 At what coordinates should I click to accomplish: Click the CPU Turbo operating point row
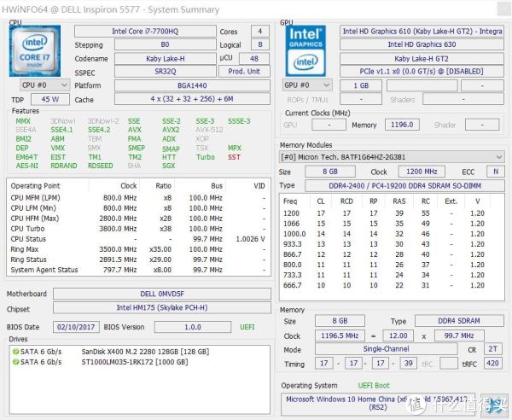tap(139, 229)
